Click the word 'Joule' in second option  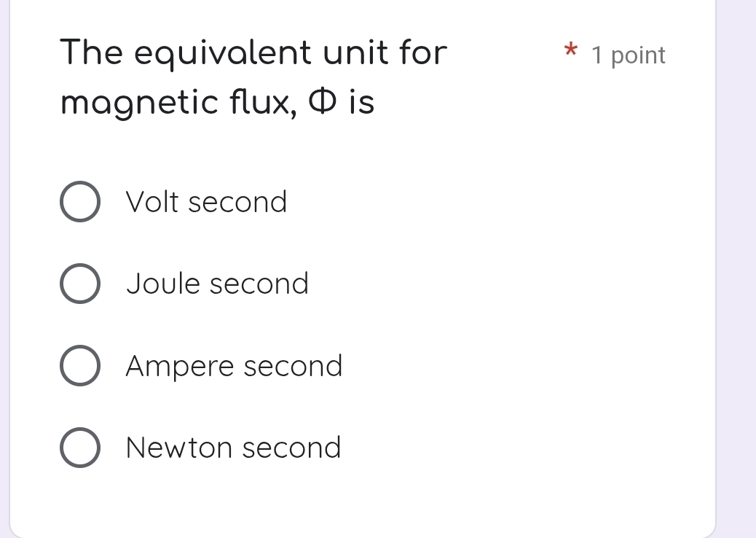[163, 284]
